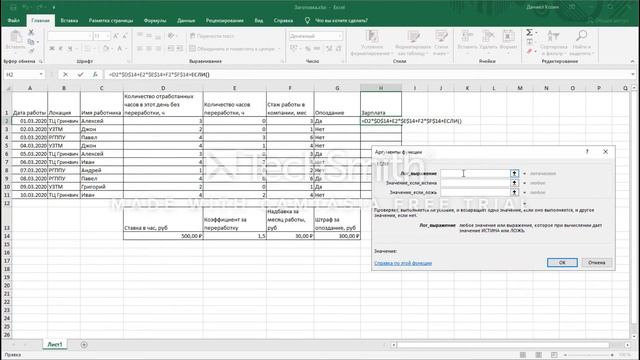Image resolution: width=640 pixels, height=360 pixels.
Task: Switch to Page Layout (Разметка страницы) tab
Action: [x=111, y=20]
